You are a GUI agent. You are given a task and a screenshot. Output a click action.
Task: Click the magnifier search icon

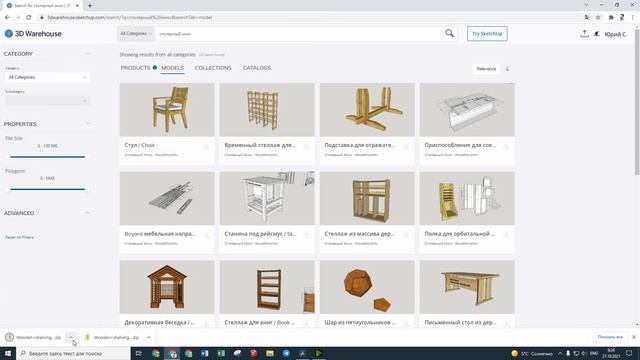point(449,33)
